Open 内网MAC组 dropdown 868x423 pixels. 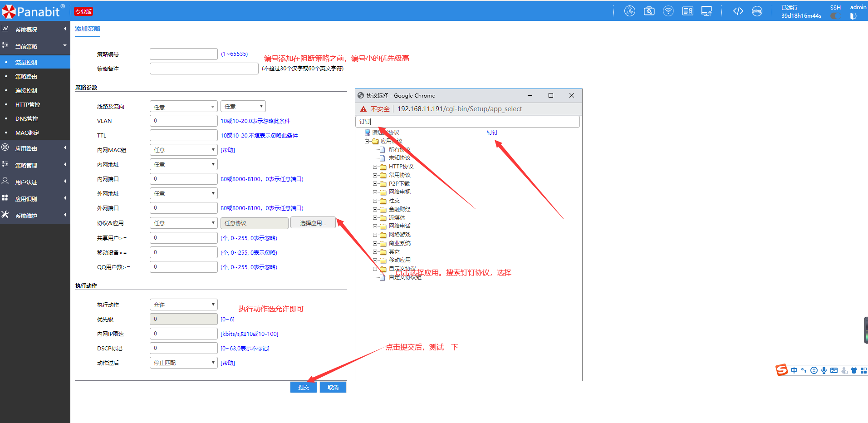pyautogui.click(x=184, y=150)
